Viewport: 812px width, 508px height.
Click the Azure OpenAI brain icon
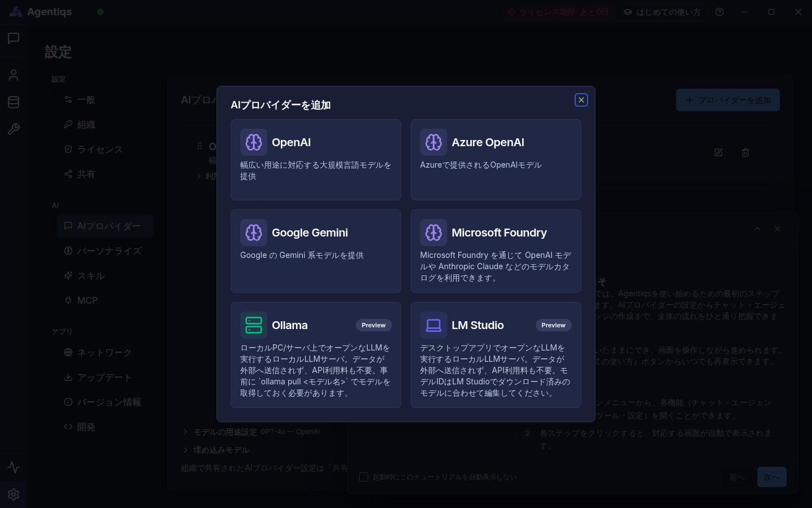[x=434, y=142]
